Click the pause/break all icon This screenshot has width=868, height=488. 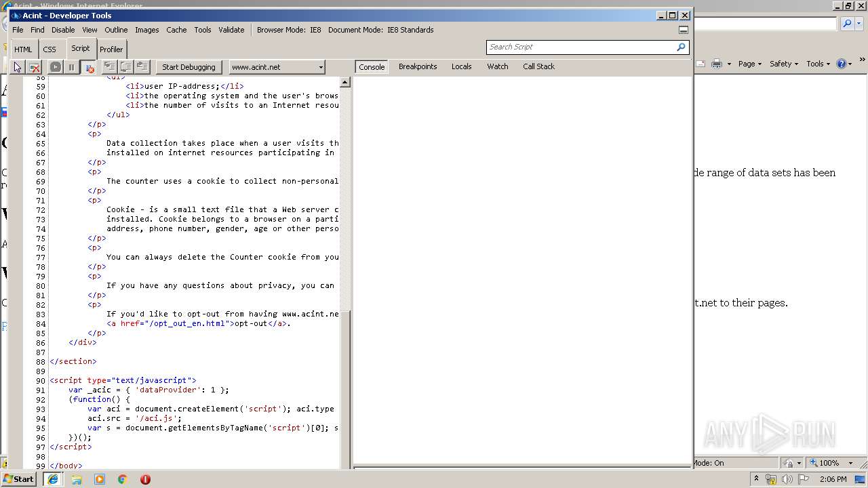click(x=71, y=67)
